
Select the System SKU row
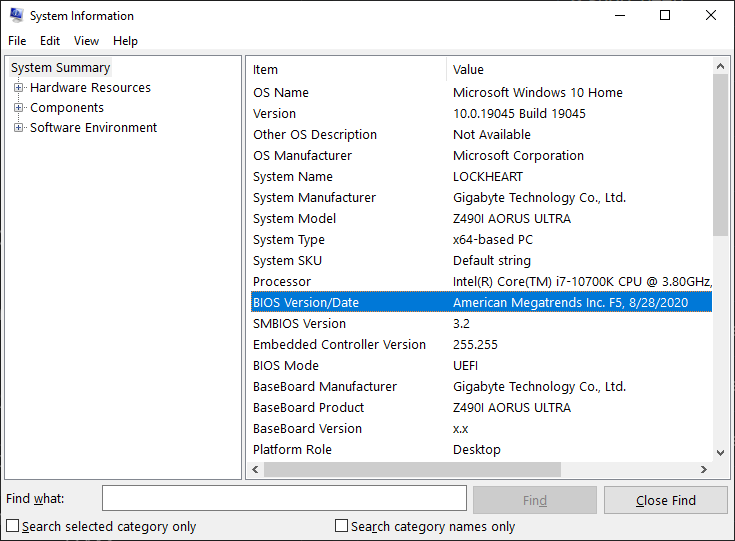(x=481, y=261)
